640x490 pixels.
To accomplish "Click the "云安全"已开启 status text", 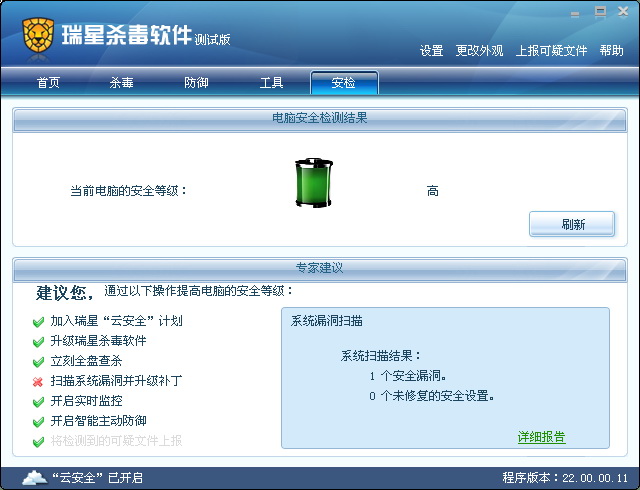I will (x=97, y=477).
